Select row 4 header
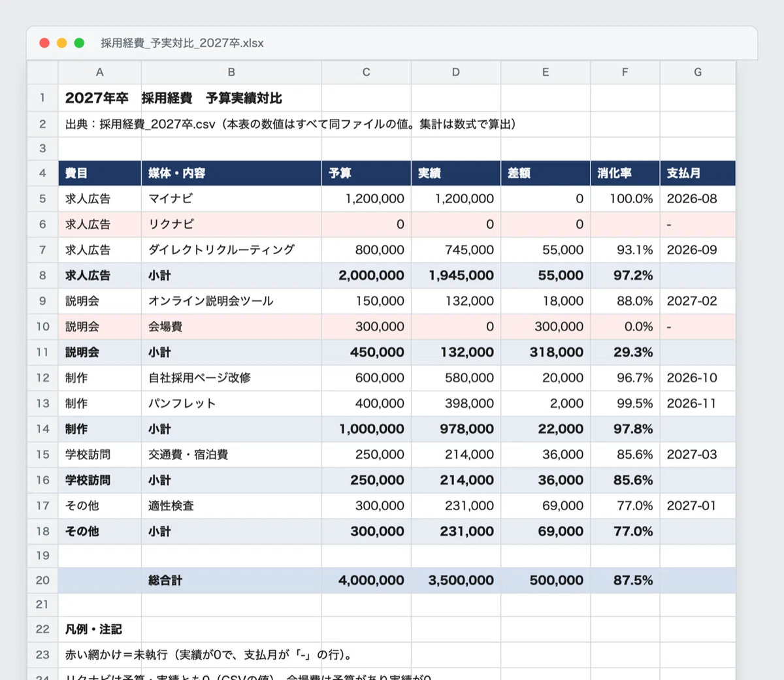 pyautogui.click(x=42, y=173)
